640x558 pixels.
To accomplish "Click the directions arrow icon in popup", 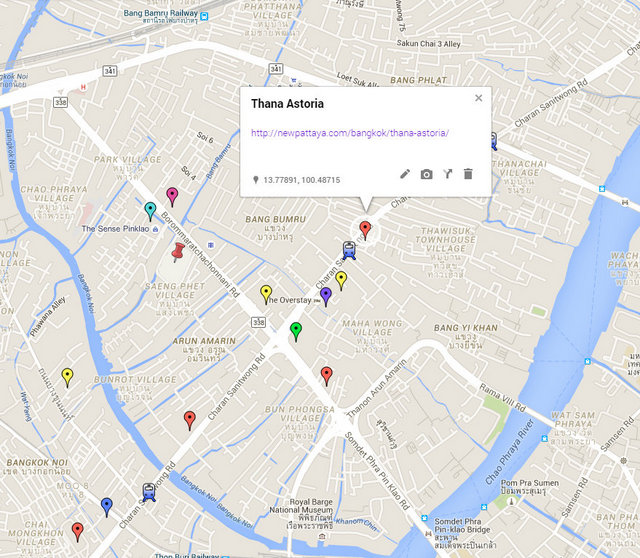I will pos(448,174).
